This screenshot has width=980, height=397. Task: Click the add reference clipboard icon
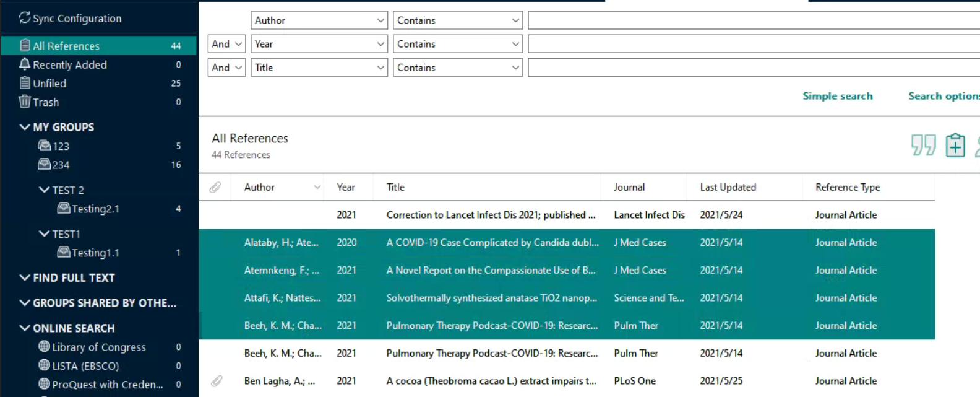(x=955, y=146)
